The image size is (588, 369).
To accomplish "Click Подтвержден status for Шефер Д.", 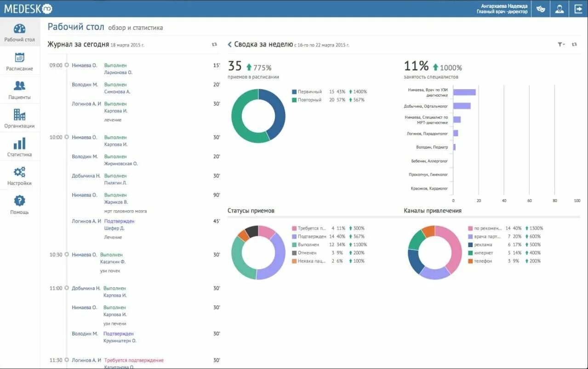I will click(x=120, y=221).
